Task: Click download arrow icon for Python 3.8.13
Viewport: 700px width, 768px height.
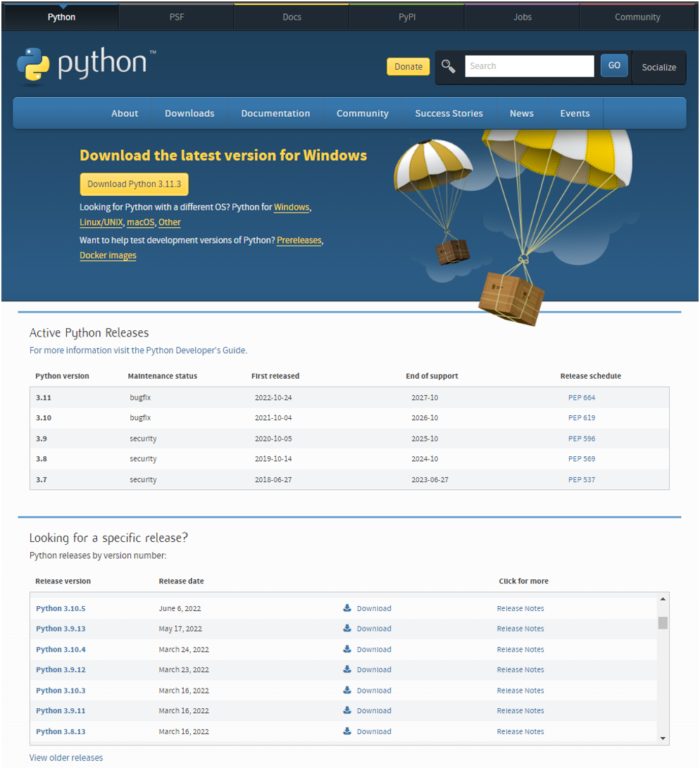Action: pos(347,731)
